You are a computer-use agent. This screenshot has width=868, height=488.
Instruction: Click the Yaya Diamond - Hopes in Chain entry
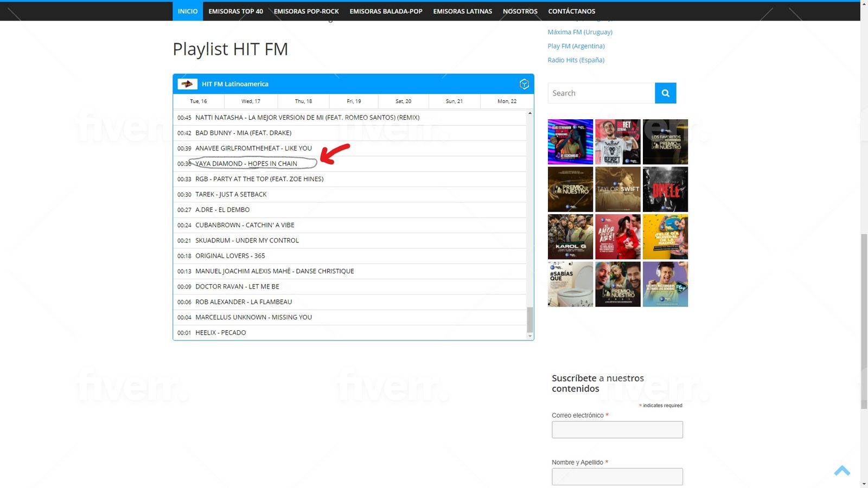pos(246,164)
